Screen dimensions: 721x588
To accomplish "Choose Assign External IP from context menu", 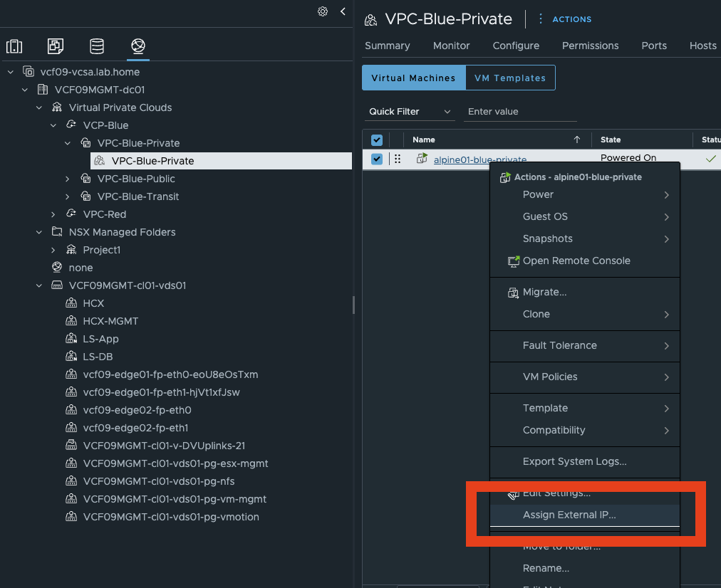I will [569, 515].
